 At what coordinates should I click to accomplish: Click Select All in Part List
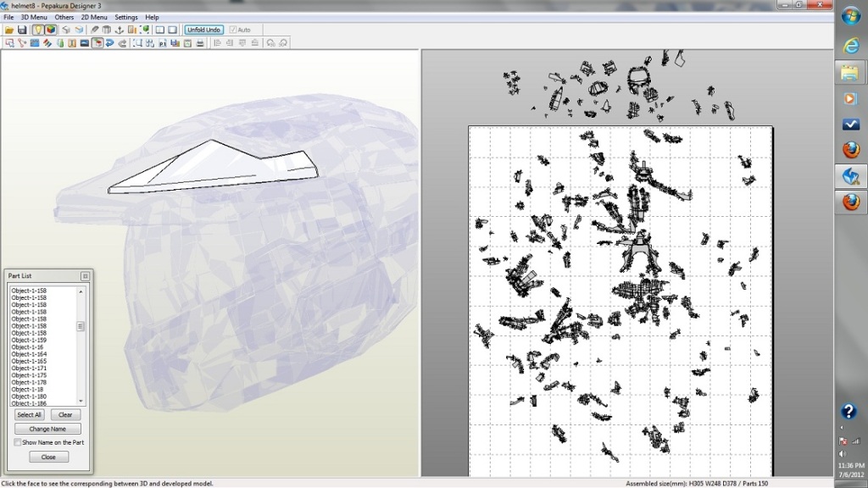point(30,414)
